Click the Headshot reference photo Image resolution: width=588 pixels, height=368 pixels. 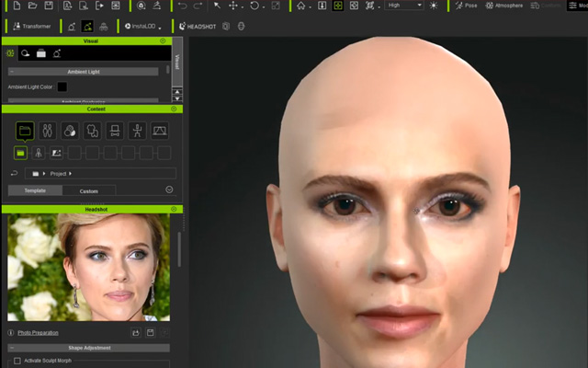tap(89, 268)
